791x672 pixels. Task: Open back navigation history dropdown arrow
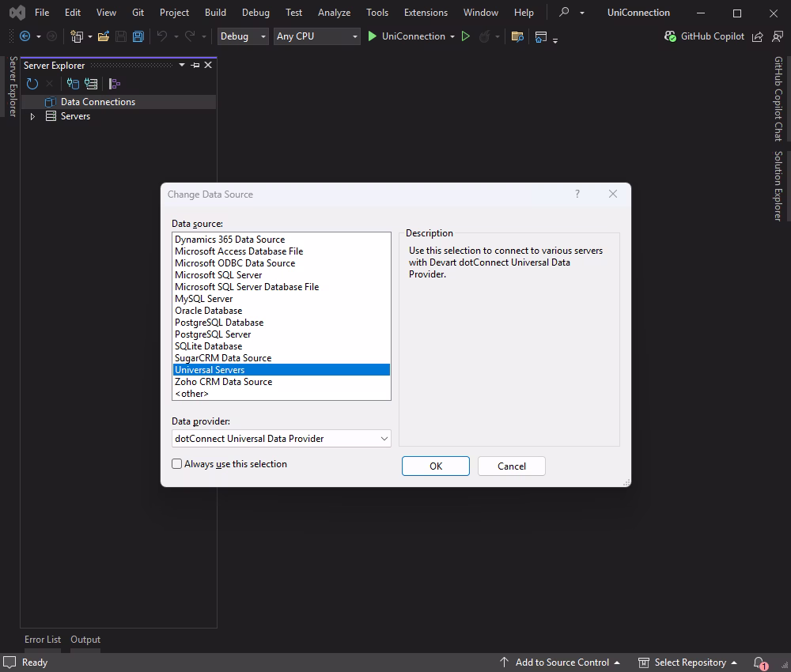click(38, 37)
